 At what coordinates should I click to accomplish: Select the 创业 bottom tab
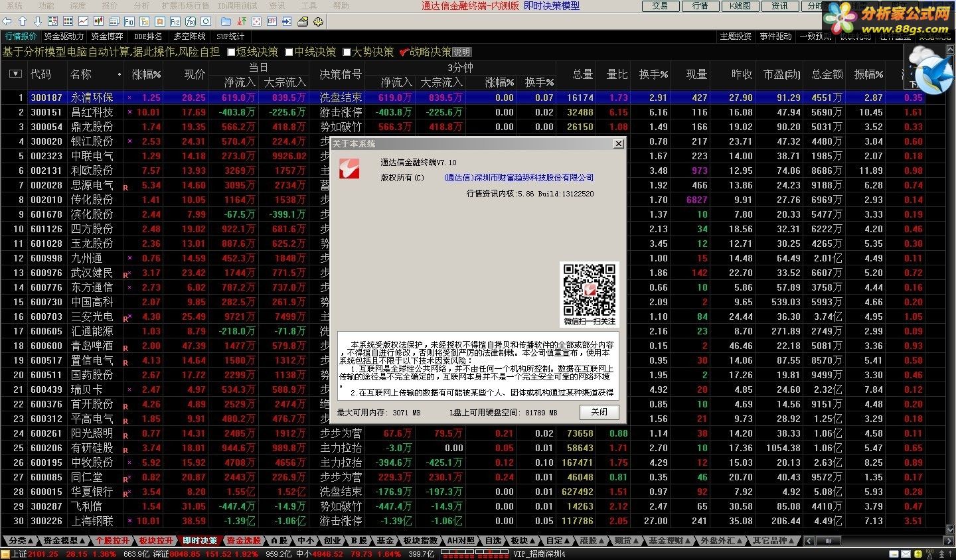click(332, 541)
